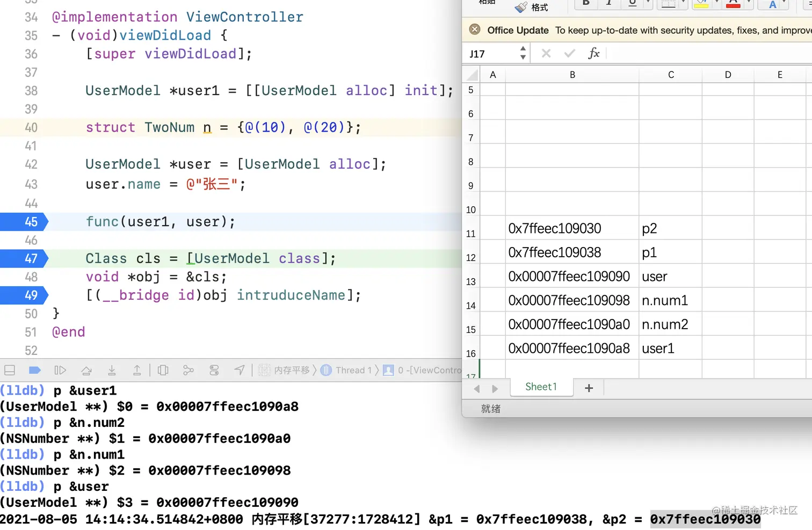Select the n.num1 cell in Excel

[671, 300]
